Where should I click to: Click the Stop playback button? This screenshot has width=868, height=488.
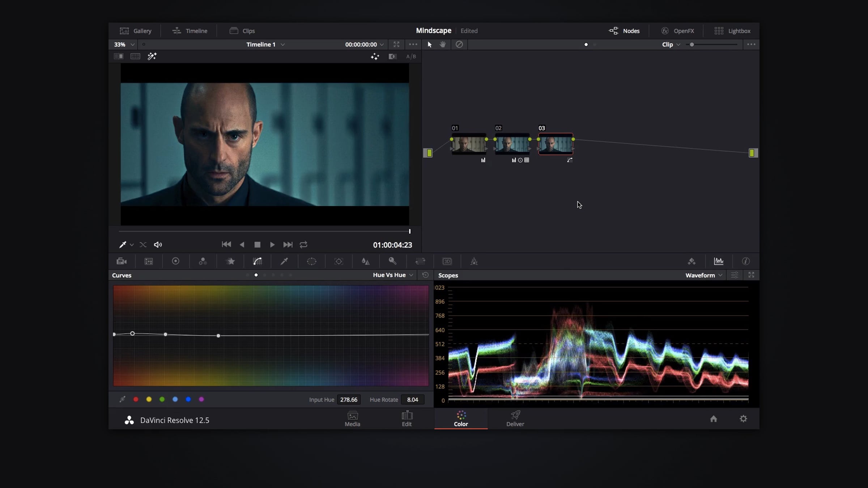click(257, 245)
